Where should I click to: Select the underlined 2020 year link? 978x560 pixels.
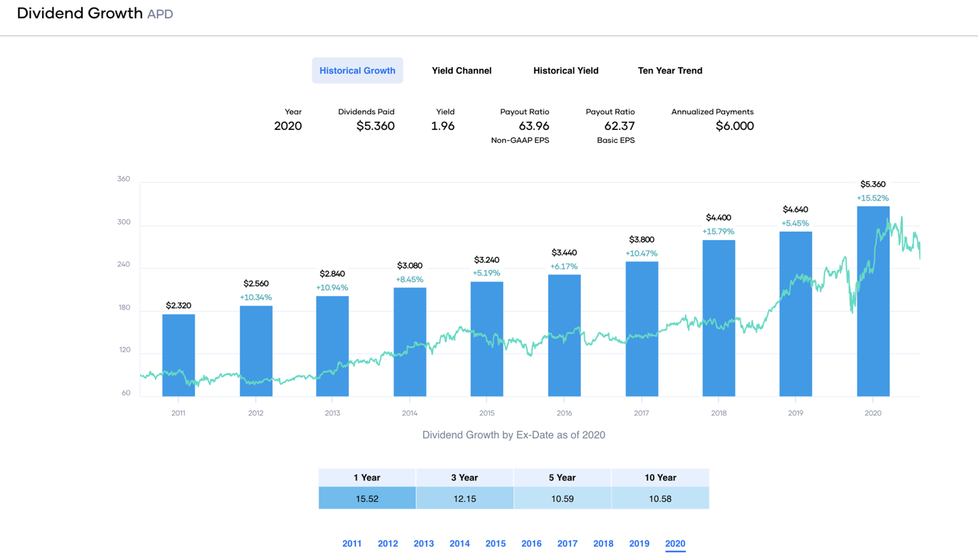click(675, 543)
